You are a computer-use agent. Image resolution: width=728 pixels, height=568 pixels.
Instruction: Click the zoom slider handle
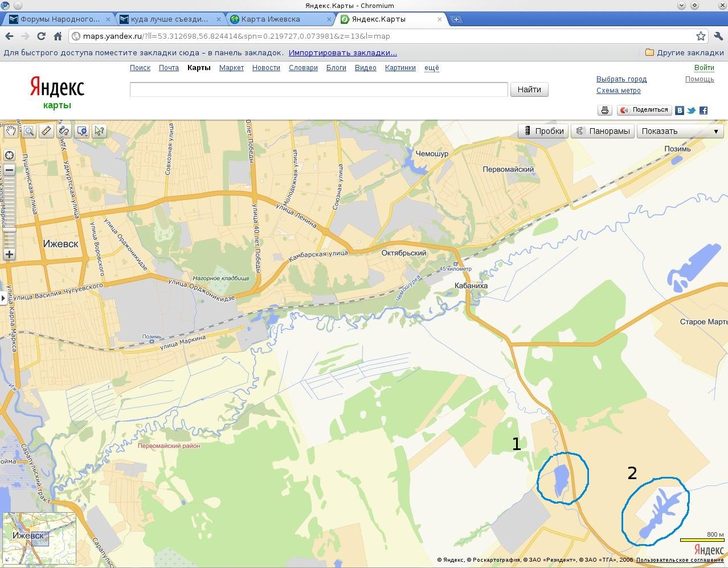point(9,230)
